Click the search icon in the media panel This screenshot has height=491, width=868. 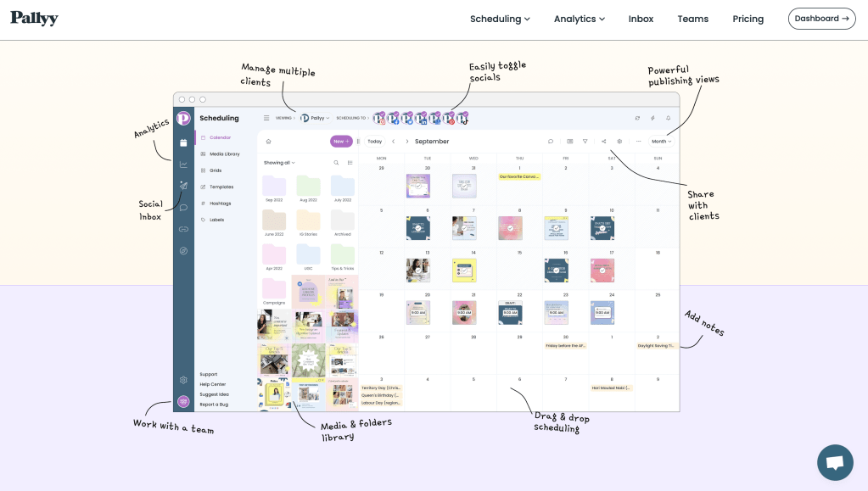(x=336, y=163)
